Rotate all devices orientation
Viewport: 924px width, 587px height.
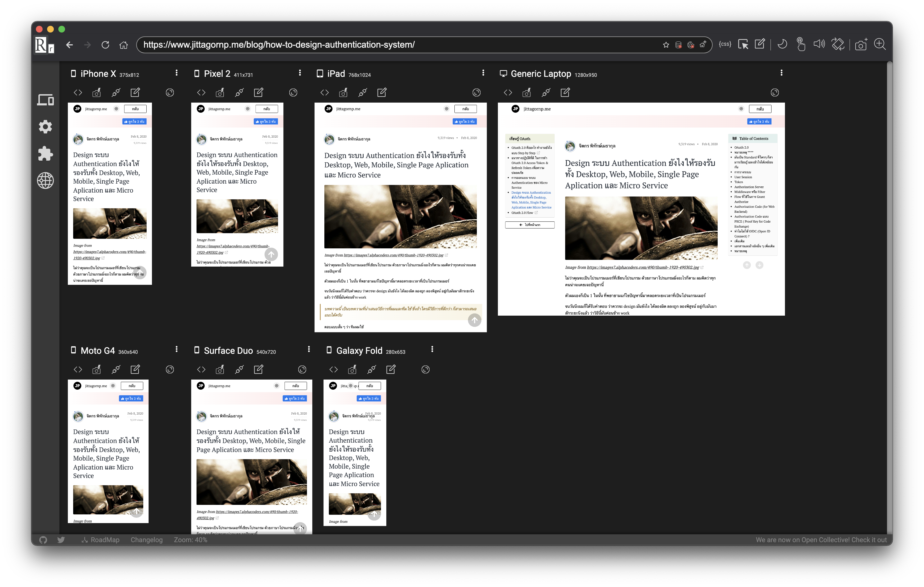pyautogui.click(x=838, y=45)
